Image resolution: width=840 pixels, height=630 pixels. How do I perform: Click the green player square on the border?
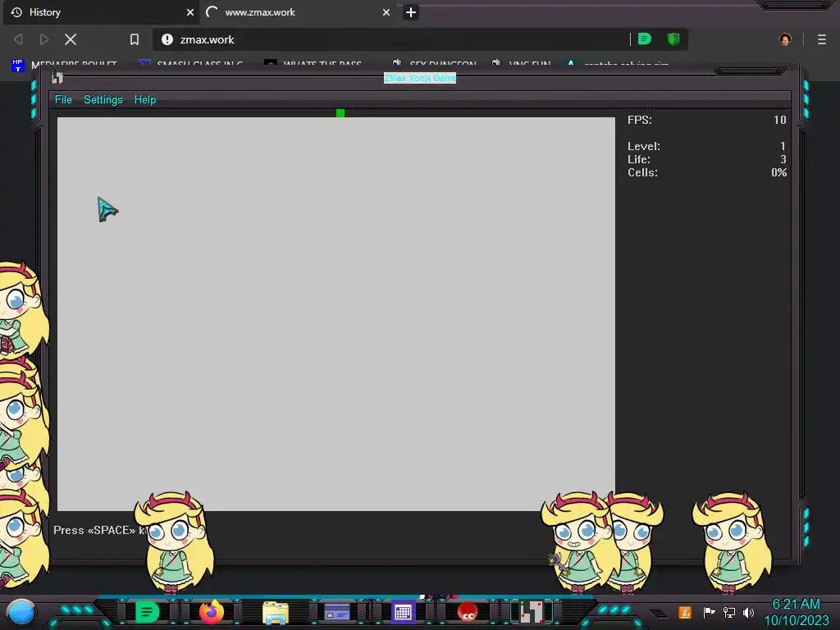(x=340, y=113)
